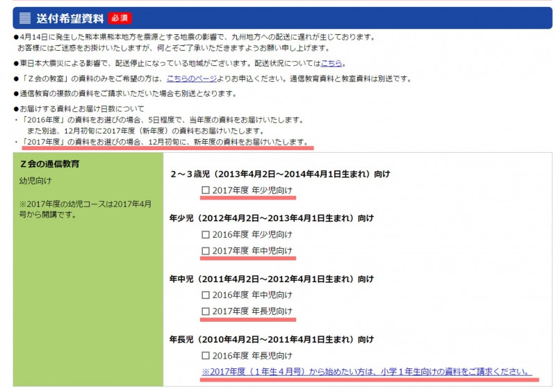Viewport: 556px width, 392px height.
Task: Enable the 2016年度 年中児向け checkbox
Action: [x=205, y=295]
